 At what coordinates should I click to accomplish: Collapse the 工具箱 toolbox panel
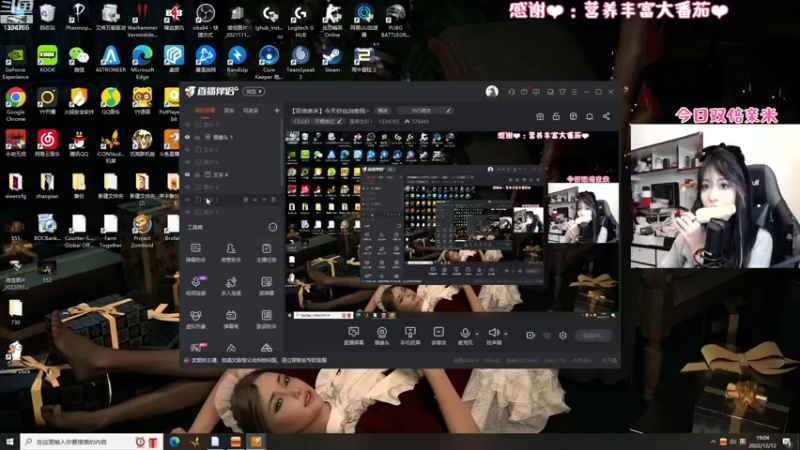[x=273, y=227]
